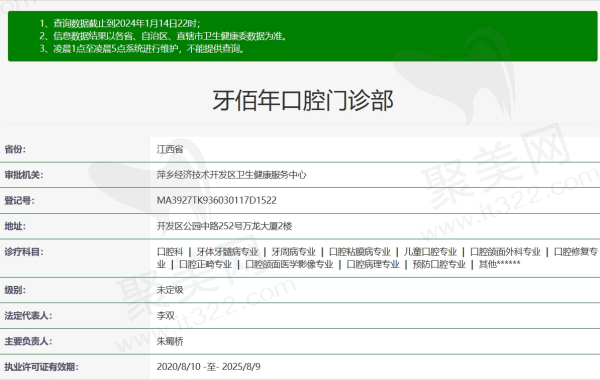Click the 口腔科 entry
Screen dimensions: 600x380
pos(170,252)
